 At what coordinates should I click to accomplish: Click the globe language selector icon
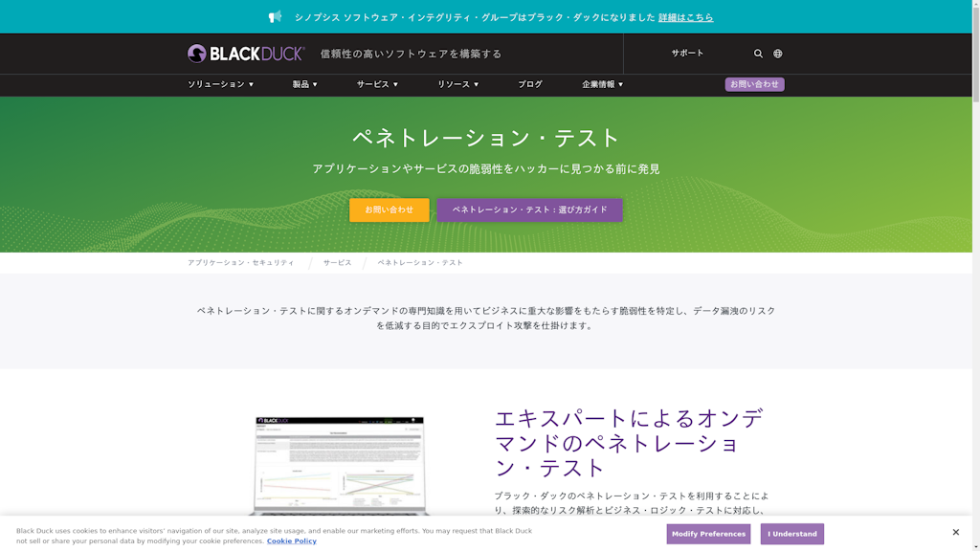[780, 54]
